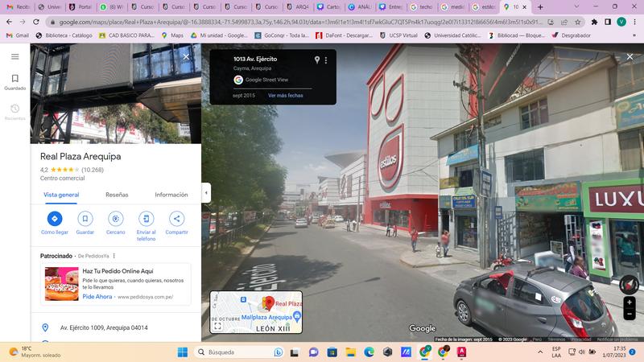Click address Av. Ejército 1009, Arequipa 04014

(x=104, y=327)
